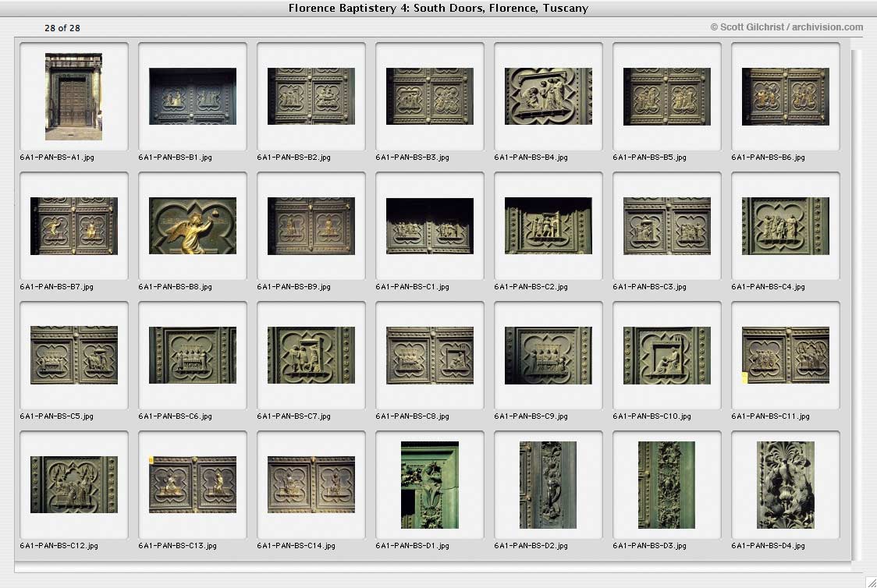The width and height of the screenshot is (877, 588).
Task: Select the 6A1-PAN-BS-D3.jpg thumbnail
Action: click(x=666, y=484)
